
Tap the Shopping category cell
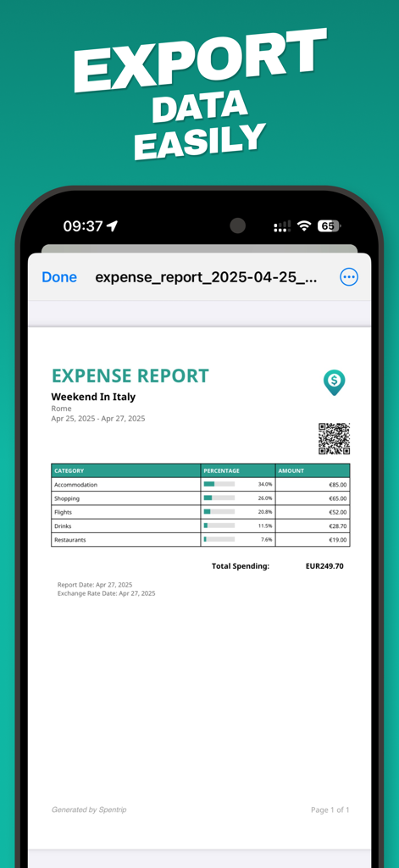[126, 498]
